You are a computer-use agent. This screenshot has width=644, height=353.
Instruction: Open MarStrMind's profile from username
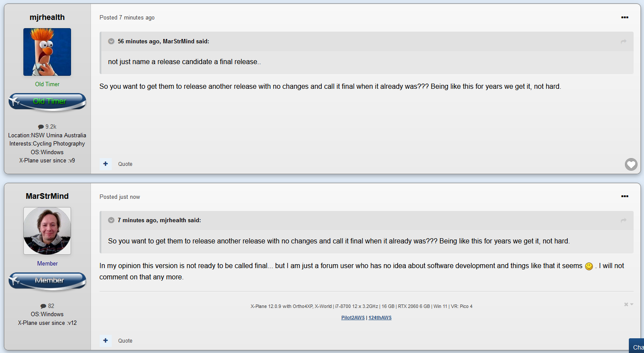[47, 196]
